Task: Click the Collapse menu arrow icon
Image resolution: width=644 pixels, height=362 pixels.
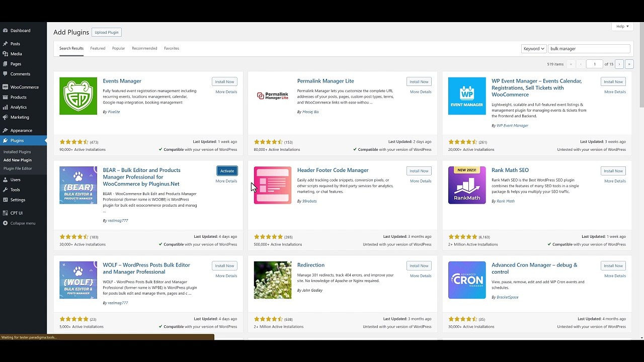Action: coord(6,223)
